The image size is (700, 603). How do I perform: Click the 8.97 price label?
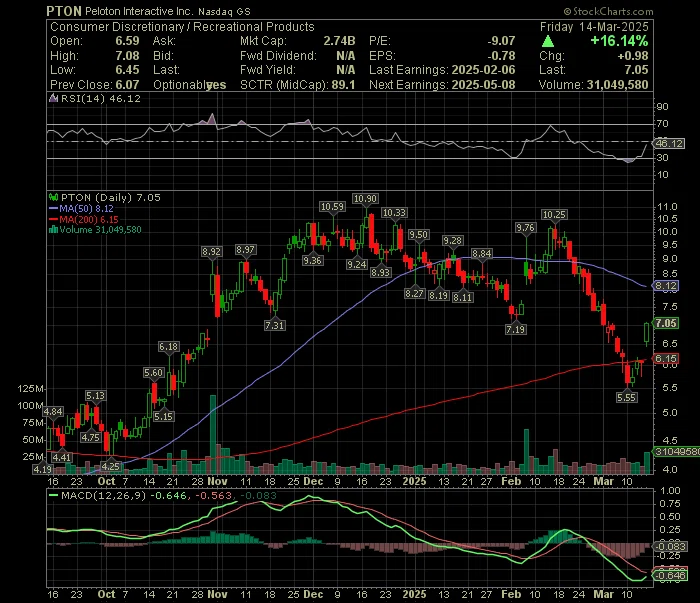(246, 250)
